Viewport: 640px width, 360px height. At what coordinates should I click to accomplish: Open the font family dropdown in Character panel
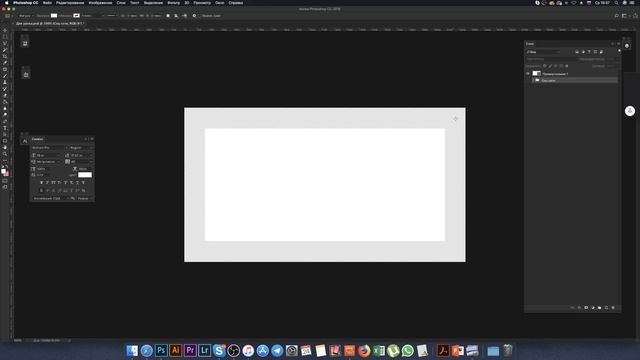48,148
